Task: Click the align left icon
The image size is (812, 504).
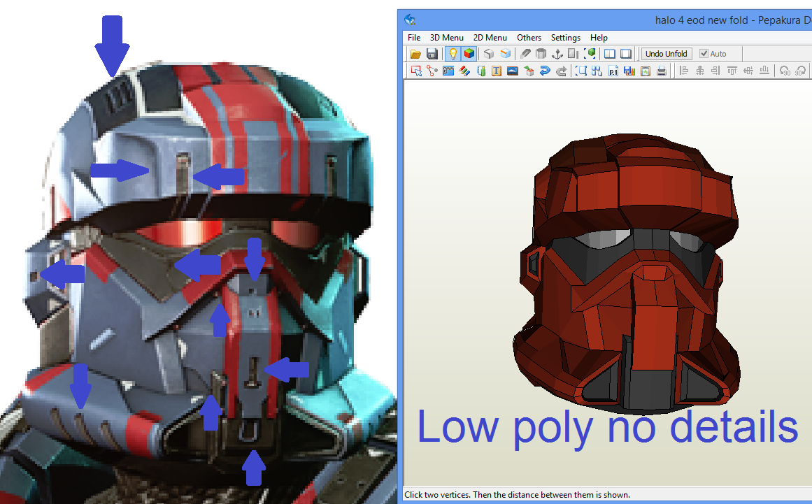Action: click(683, 71)
